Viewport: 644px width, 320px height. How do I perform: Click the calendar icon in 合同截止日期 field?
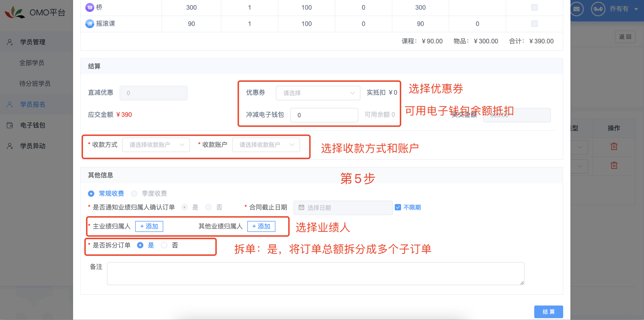click(x=301, y=207)
